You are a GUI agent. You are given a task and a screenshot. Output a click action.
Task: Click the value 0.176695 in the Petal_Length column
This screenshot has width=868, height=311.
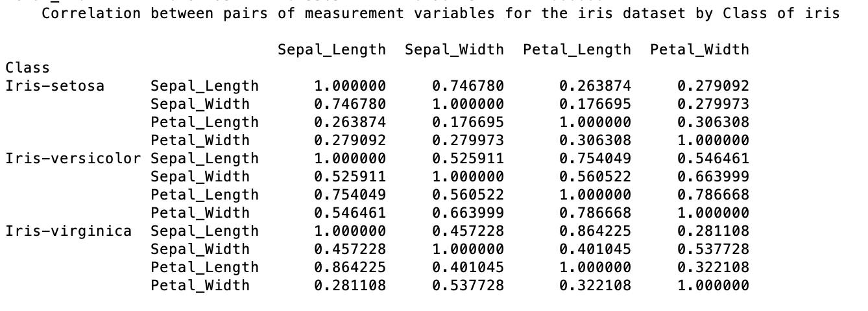pos(596,104)
